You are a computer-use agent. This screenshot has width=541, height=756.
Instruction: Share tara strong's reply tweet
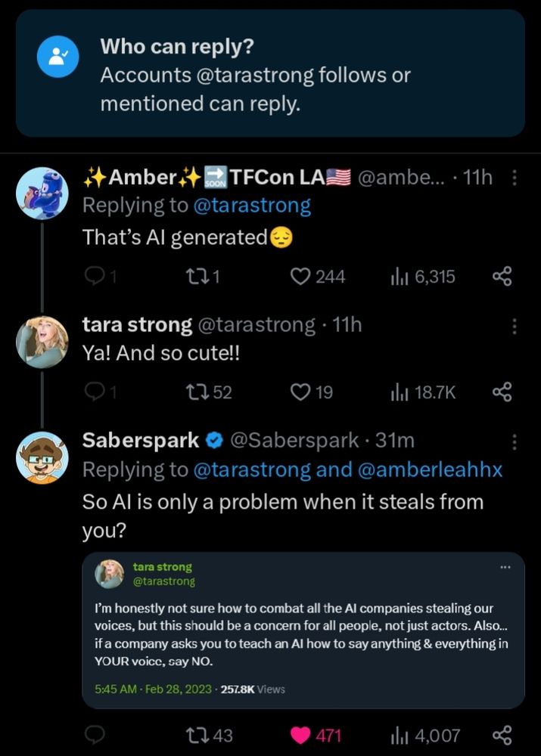pyautogui.click(x=502, y=392)
